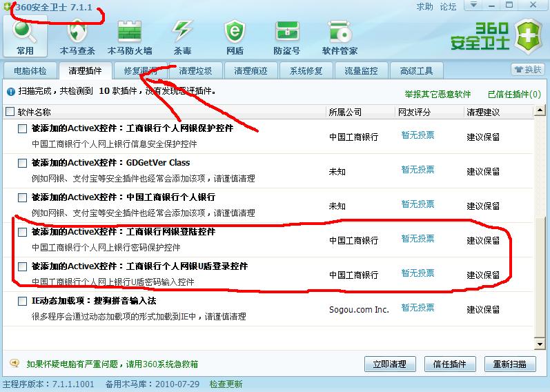Click the blue info icon beside scan result
This screenshot has width=550, height=392.
(11, 92)
